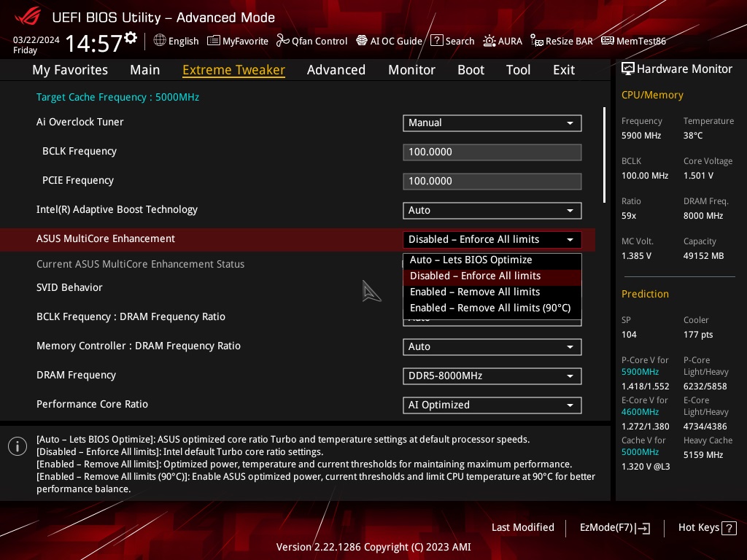Click the ROG logo

click(28, 16)
